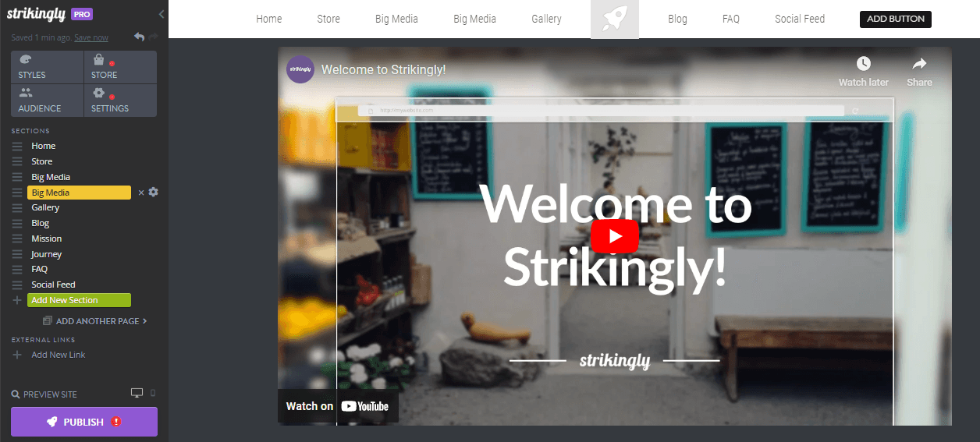The width and height of the screenshot is (980, 442).
Task: Expand Add Another Page option
Action: [95, 320]
